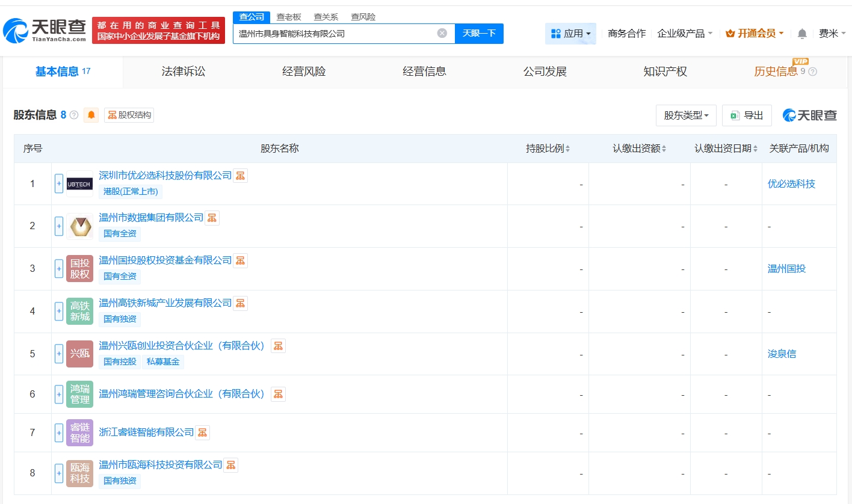Click the 兴瓯 logo tile

[79, 354]
